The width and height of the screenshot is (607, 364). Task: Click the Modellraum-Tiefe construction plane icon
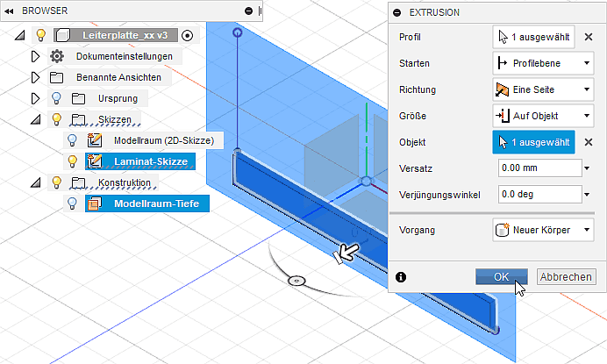click(x=95, y=203)
